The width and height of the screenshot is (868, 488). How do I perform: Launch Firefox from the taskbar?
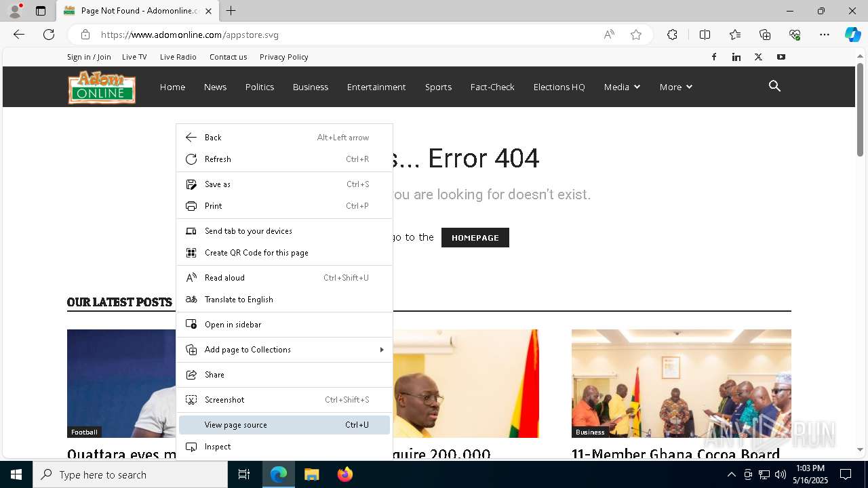pyautogui.click(x=344, y=474)
